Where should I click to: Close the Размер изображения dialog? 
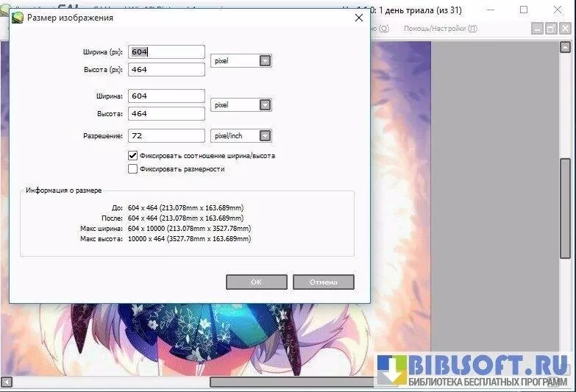[358, 18]
